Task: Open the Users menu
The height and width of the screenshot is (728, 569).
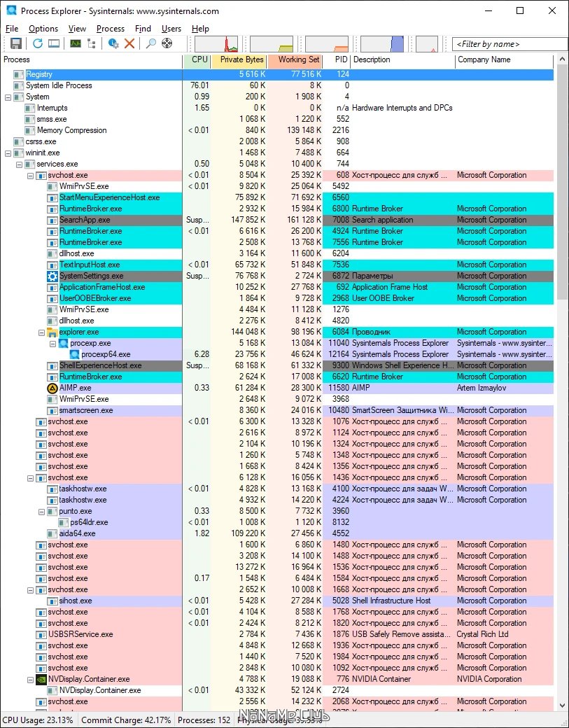Action: click(171, 28)
